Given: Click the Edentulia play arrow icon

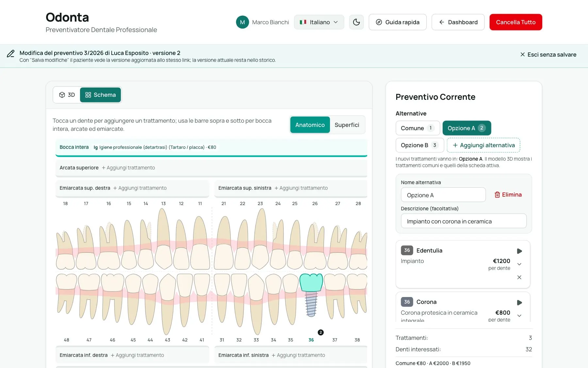Looking at the screenshot, I should pyautogui.click(x=519, y=251).
